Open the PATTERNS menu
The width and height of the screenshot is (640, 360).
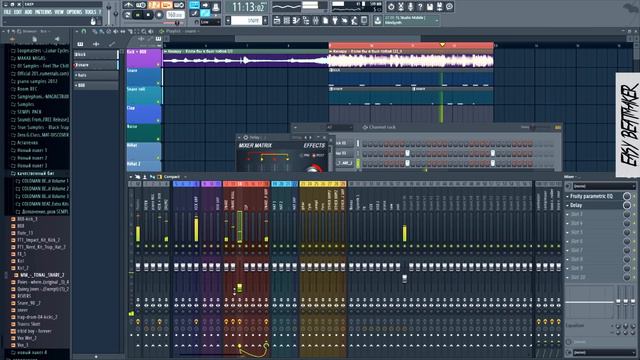pyautogui.click(x=43, y=12)
